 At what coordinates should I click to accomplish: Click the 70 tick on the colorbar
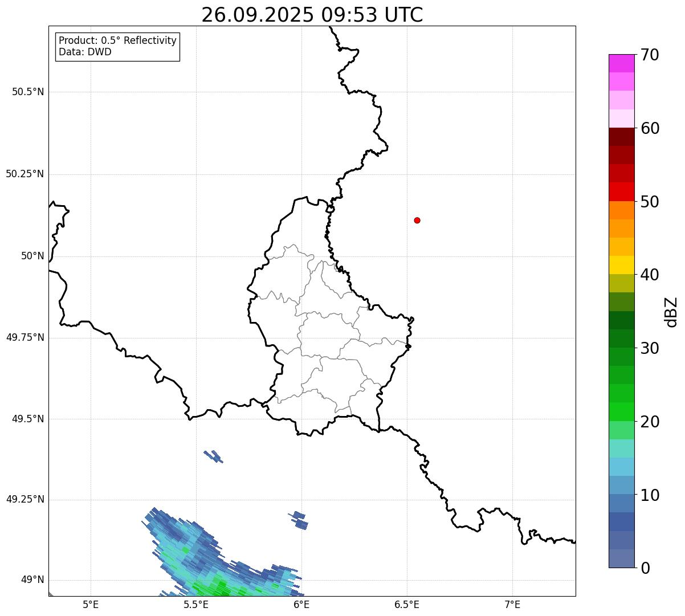(650, 55)
